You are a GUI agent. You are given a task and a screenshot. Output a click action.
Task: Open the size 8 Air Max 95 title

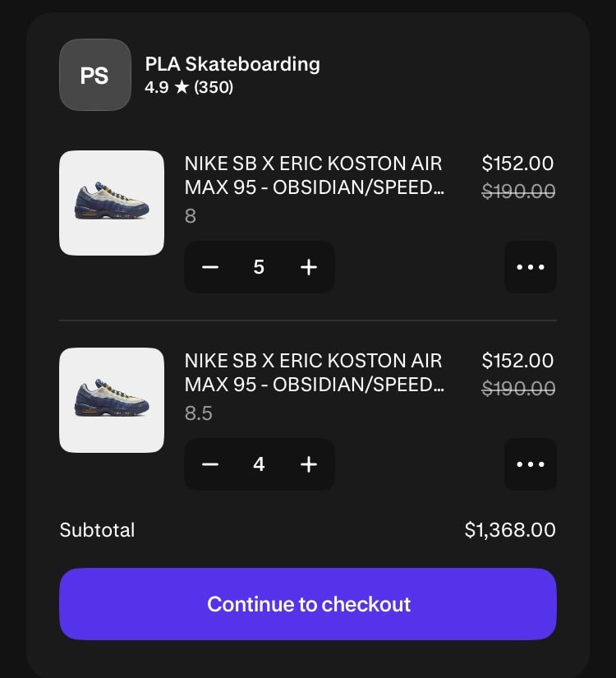pyautogui.click(x=314, y=175)
